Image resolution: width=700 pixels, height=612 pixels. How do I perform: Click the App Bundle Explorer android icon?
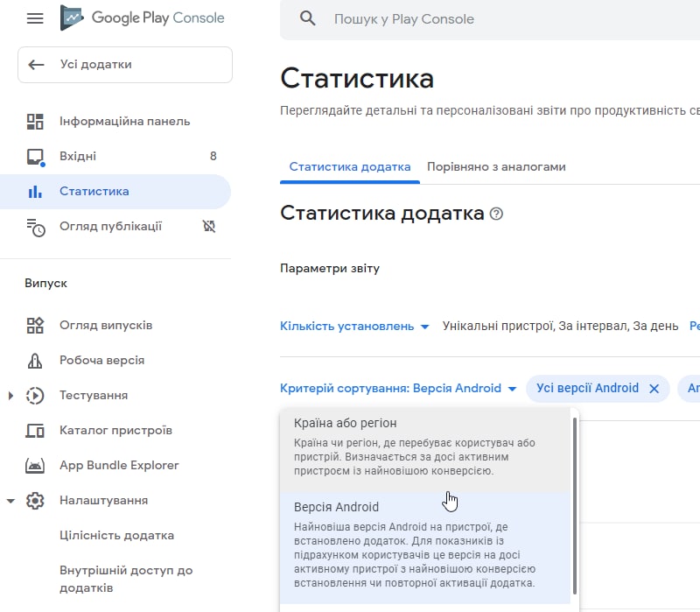click(x=35, y=466)
